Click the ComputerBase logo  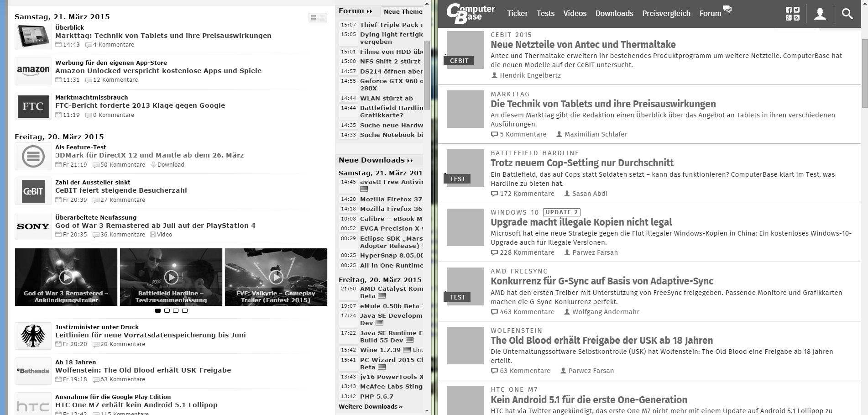[x=471, y=13]
